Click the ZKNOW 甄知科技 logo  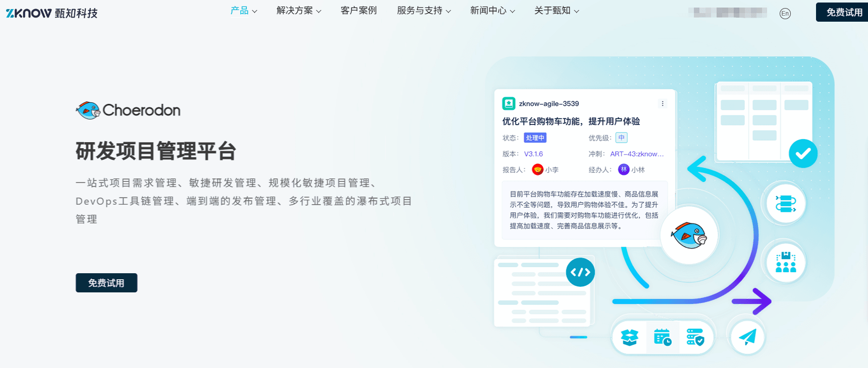[51, 13]
